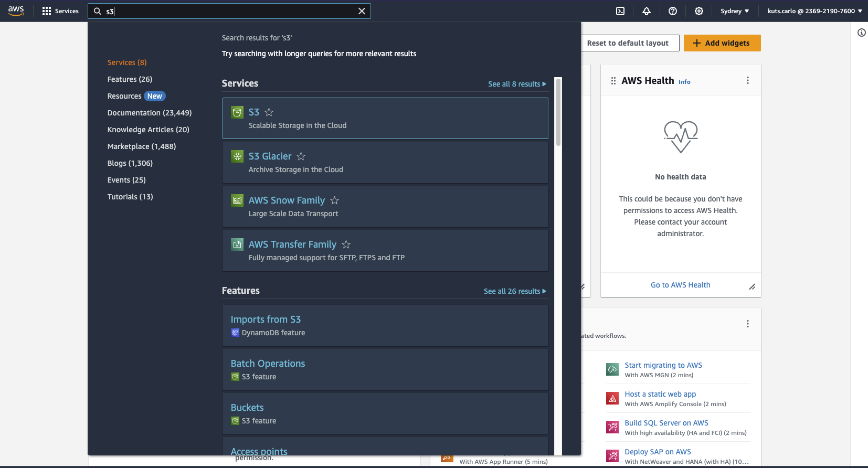868x468 pixels.
Task: Open CloudShell terminal icon in top bar
Action: [620, 11]
